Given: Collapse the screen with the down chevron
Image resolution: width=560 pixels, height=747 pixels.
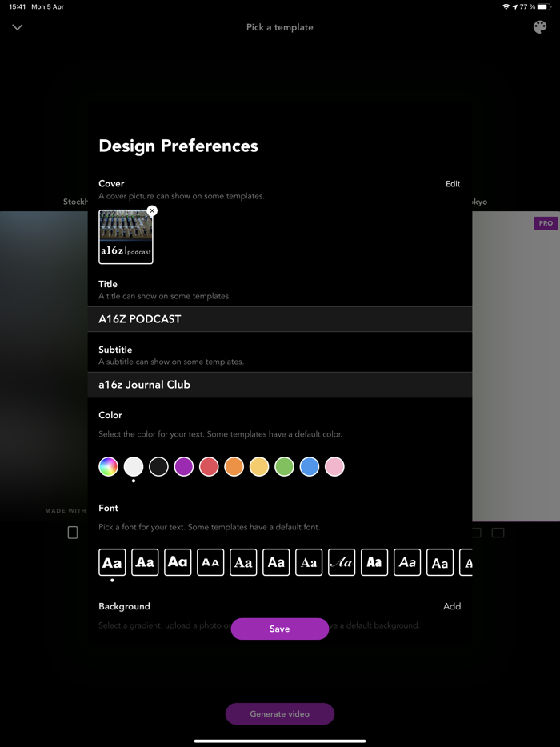Looking at the screenshot, I should coord(18,27).
